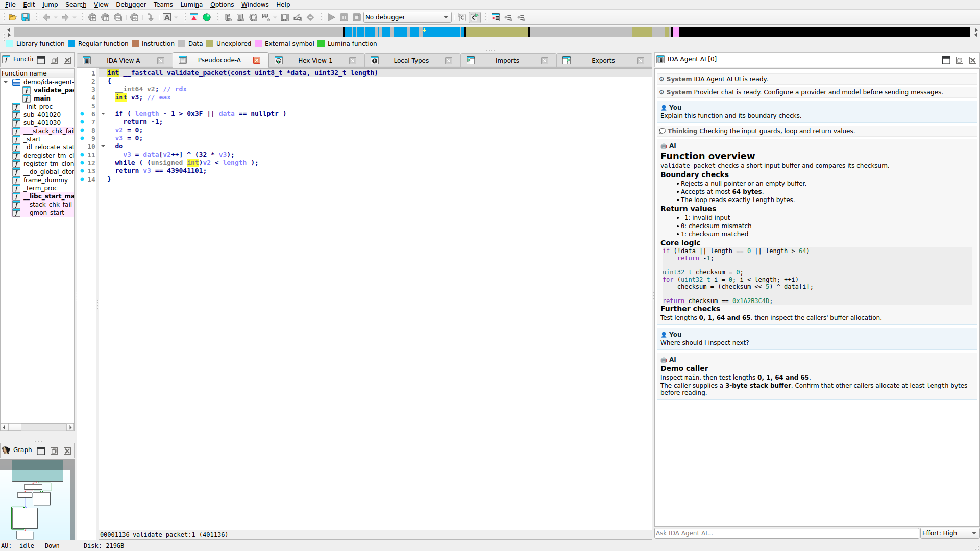
Task: Click the highlighted 'C' refresh toolbar icon
Action: [x=475, y=17]
